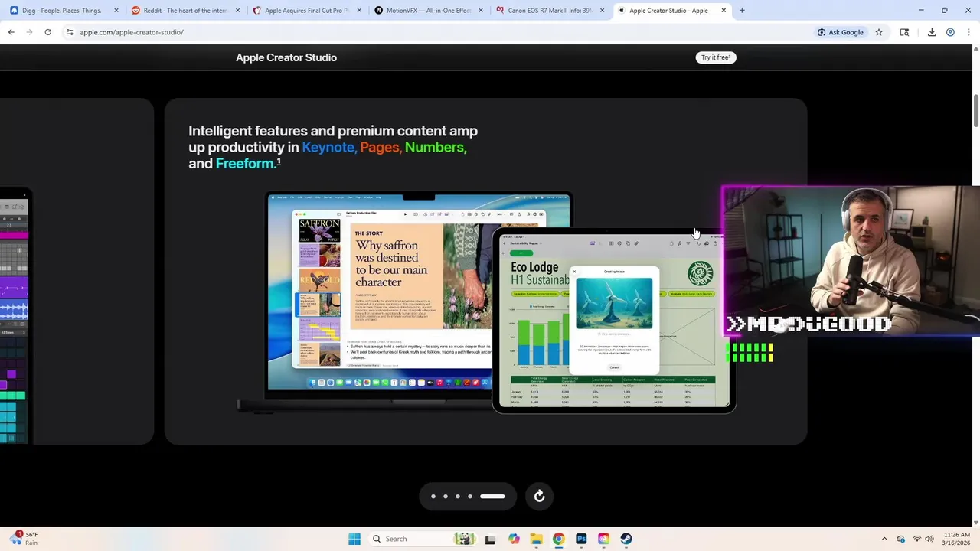This screenshot has height=551, width=980.
Task: Click the Try it free button
Action: tap(716, 57)
